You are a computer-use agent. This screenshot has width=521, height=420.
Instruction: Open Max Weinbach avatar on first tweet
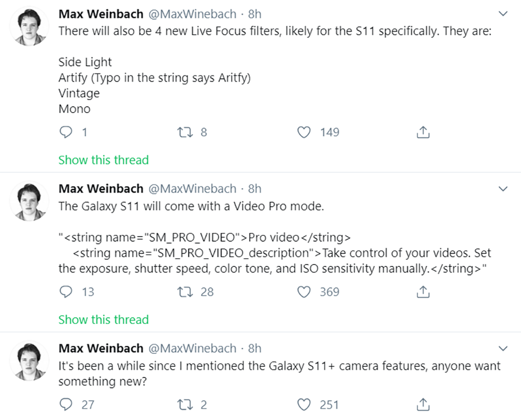(29, 27)
